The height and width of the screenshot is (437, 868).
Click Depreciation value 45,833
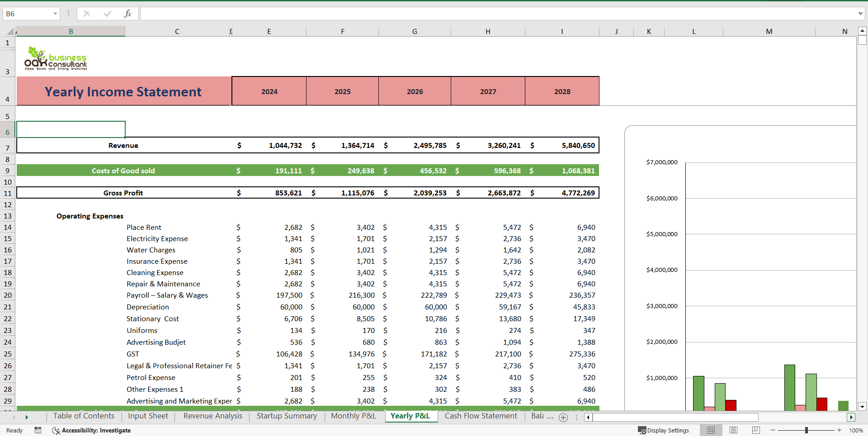[584, 307]
